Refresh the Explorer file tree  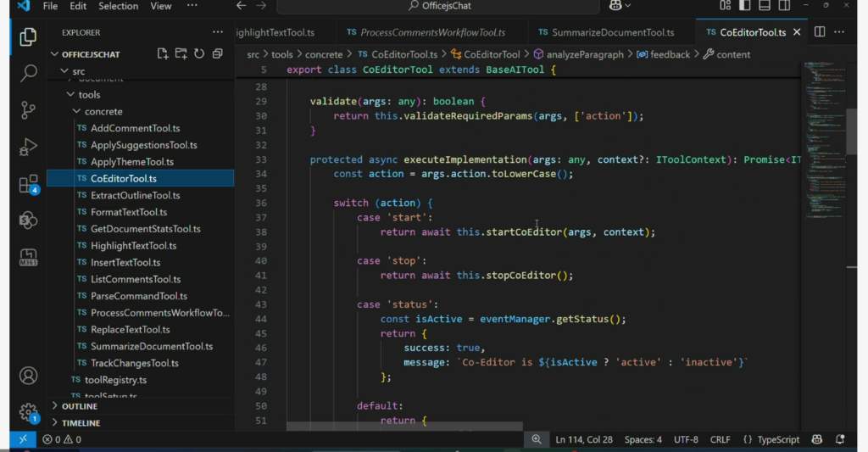pos(198,54)
